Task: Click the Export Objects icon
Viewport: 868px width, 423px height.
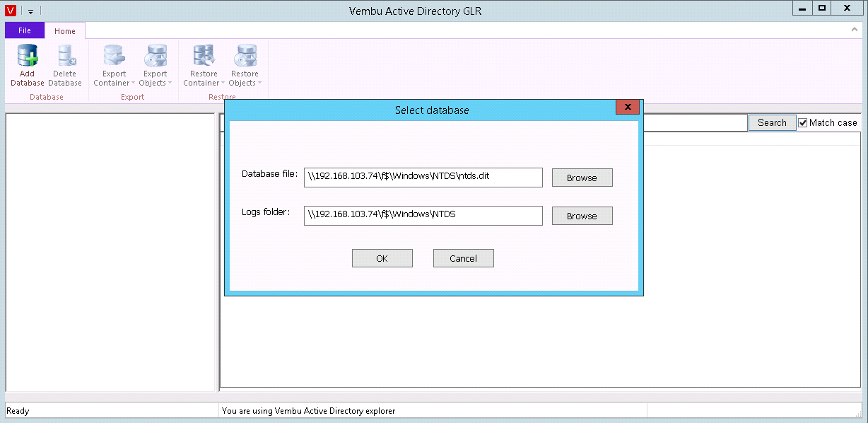Action: point(155,56)
